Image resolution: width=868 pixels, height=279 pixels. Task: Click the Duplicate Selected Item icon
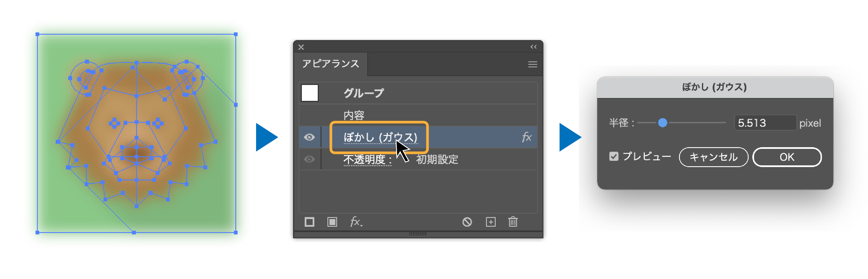point(491,222)
